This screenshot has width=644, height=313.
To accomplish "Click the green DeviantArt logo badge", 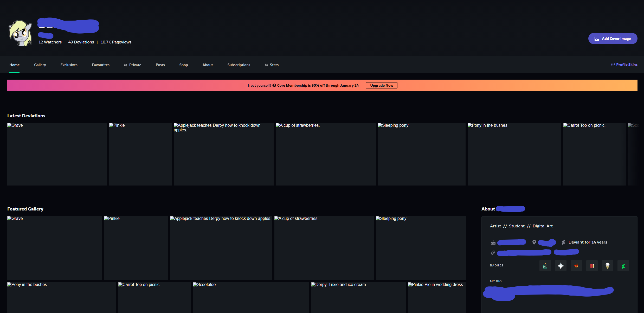I will [623, 266].
